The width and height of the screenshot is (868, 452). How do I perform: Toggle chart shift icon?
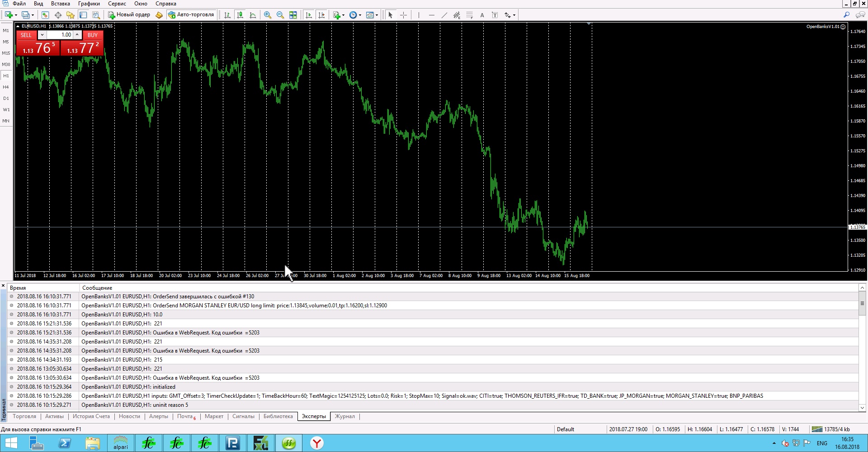(321, 15)
